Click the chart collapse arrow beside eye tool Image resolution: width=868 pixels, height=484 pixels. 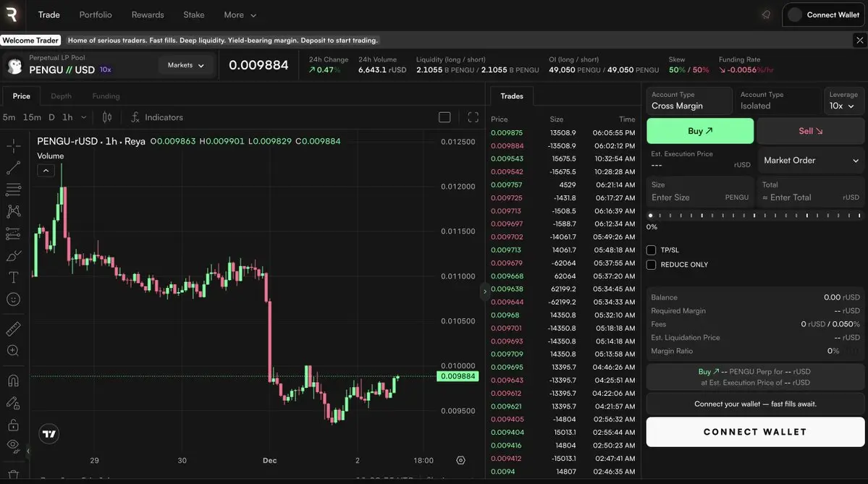coord(28,451)
